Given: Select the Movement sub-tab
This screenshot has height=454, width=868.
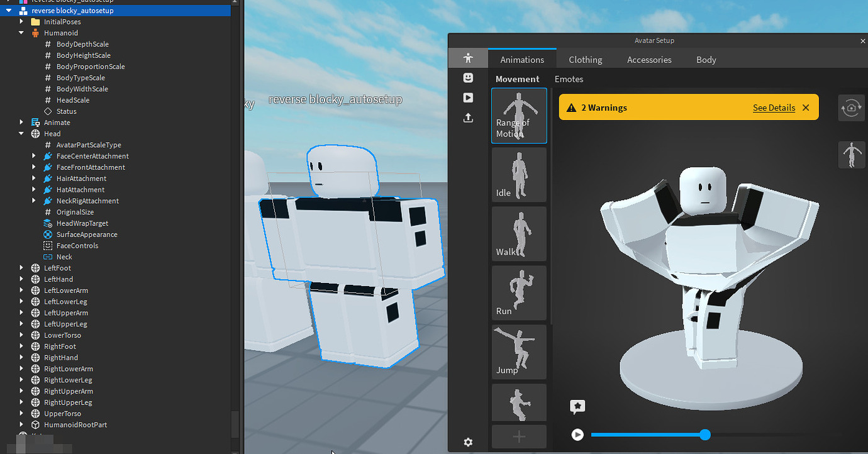Looking at the screenshot, I should coord(518,79).
